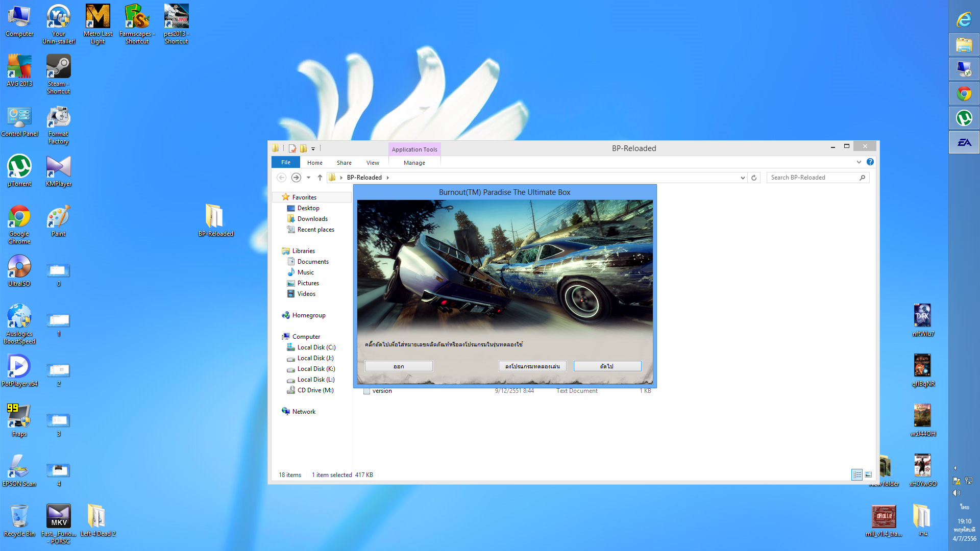The image size is (980, 551).
Task: Switch to large thumbnails view toggle
Action: click(x=868, y=474)
